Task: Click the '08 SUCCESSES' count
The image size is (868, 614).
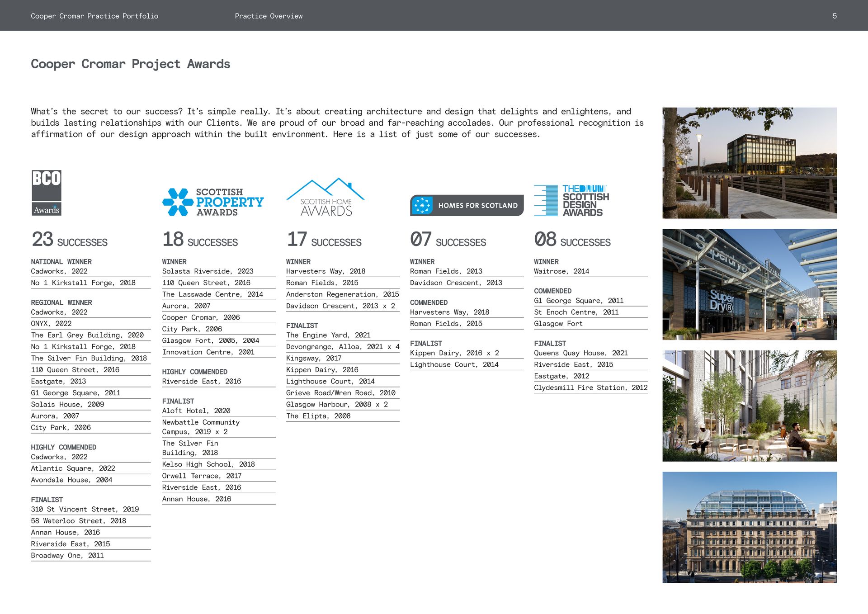Action: pyautogui.click(x=572, y=239)
